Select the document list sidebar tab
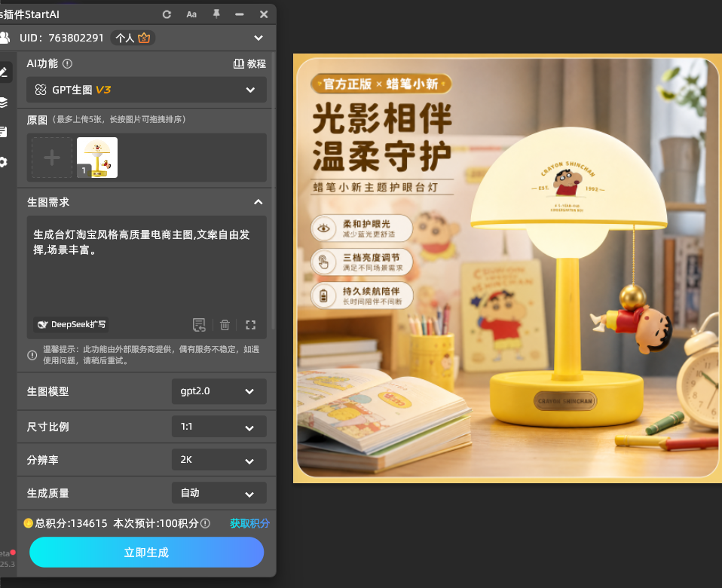The width and height of the screenshot is (722, 588). coord(4,132)
